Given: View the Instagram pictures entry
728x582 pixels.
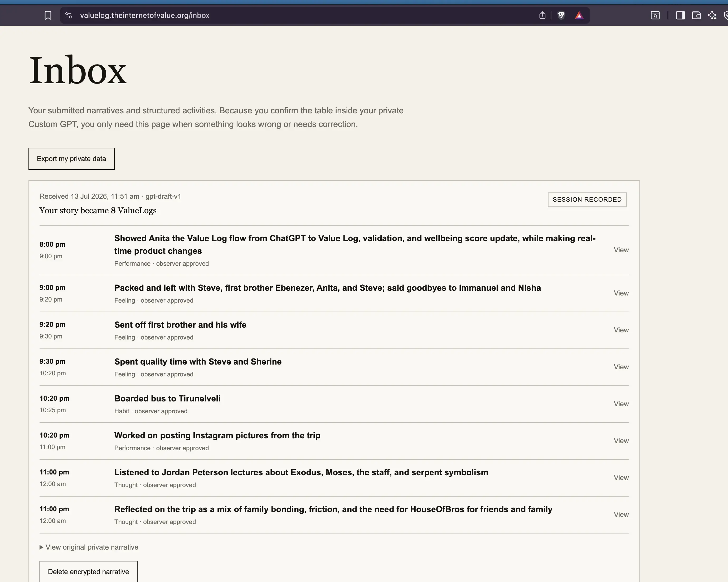Looking at the screenshot, I should pos(621,440).
